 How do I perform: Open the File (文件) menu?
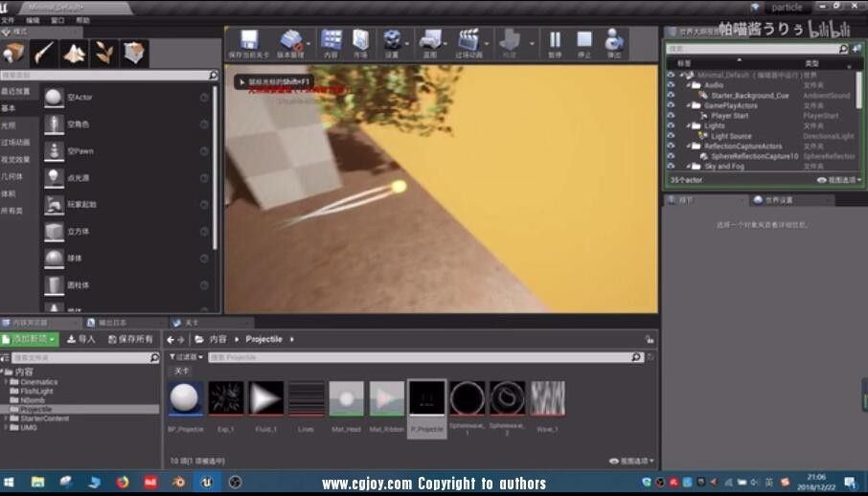click(x=9, y=20)
